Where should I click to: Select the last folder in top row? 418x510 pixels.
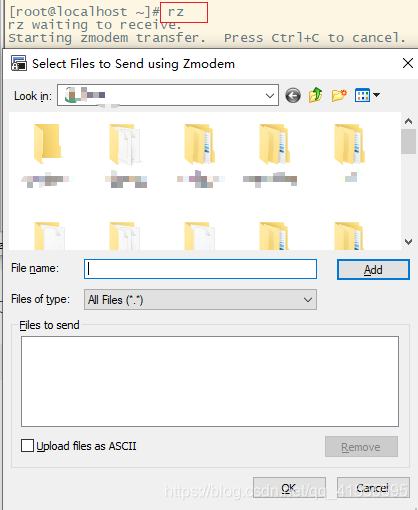(x=350, y=144)
